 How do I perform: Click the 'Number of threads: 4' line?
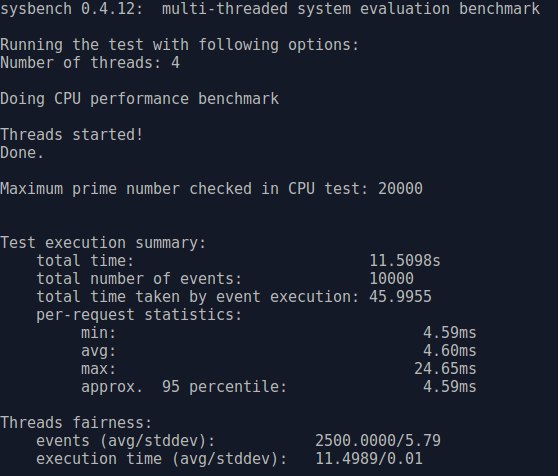coord(90,63)
